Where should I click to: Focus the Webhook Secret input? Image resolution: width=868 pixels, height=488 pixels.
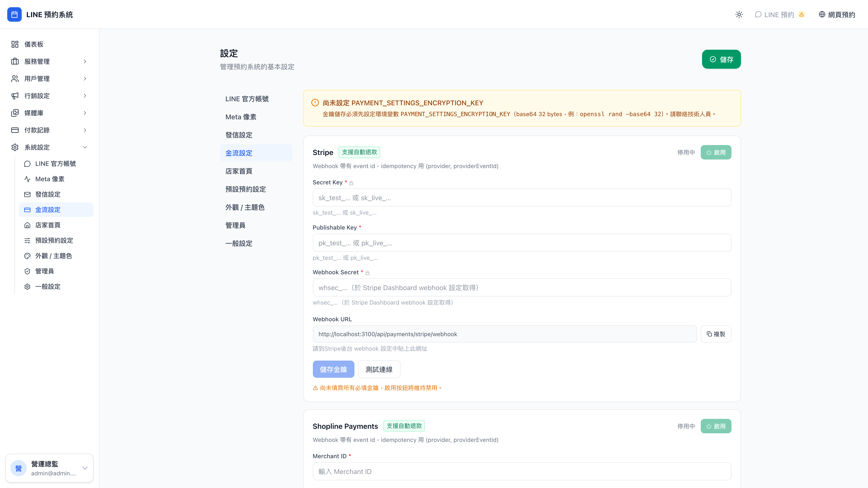[522, 287]
